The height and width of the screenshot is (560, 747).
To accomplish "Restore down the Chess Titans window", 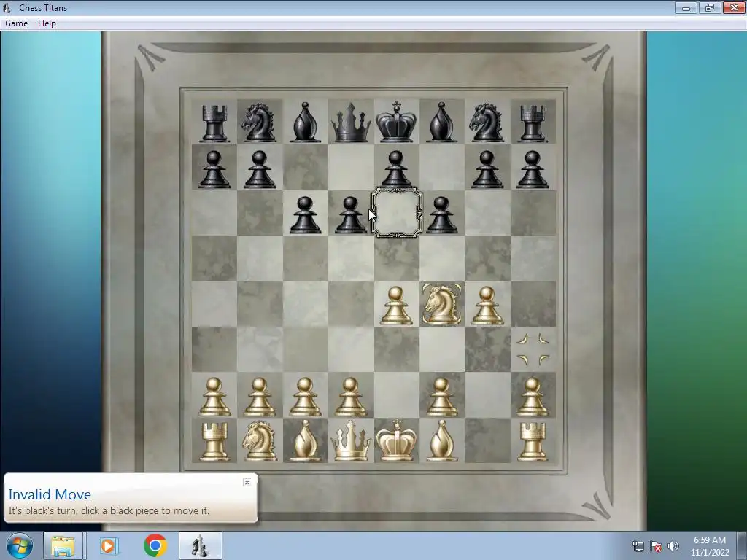I will click(710, 7).
